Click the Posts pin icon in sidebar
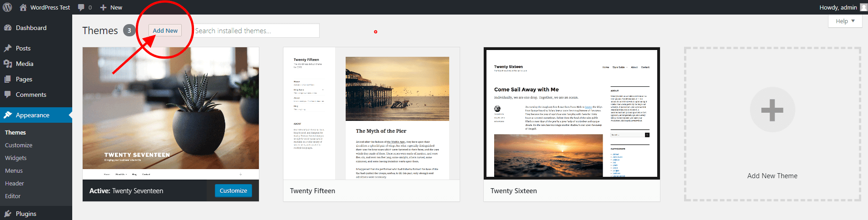Image resolution: width=868 pixels, height=220 pixels. tap(8, 48)
